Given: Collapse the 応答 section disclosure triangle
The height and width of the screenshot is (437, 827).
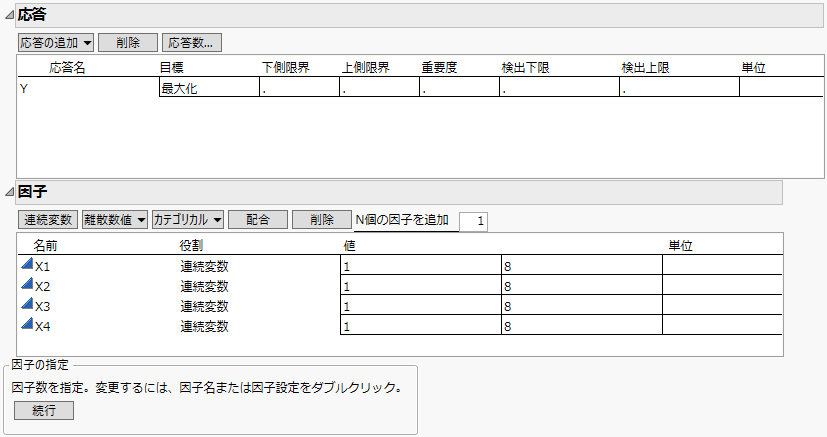Looking at the screenshot, I should [x=9, y=15].
